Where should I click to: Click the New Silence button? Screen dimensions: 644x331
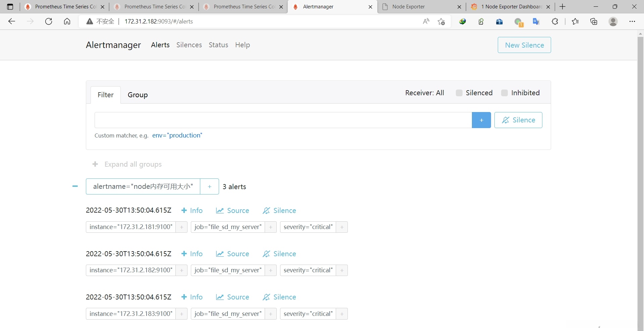524,45
